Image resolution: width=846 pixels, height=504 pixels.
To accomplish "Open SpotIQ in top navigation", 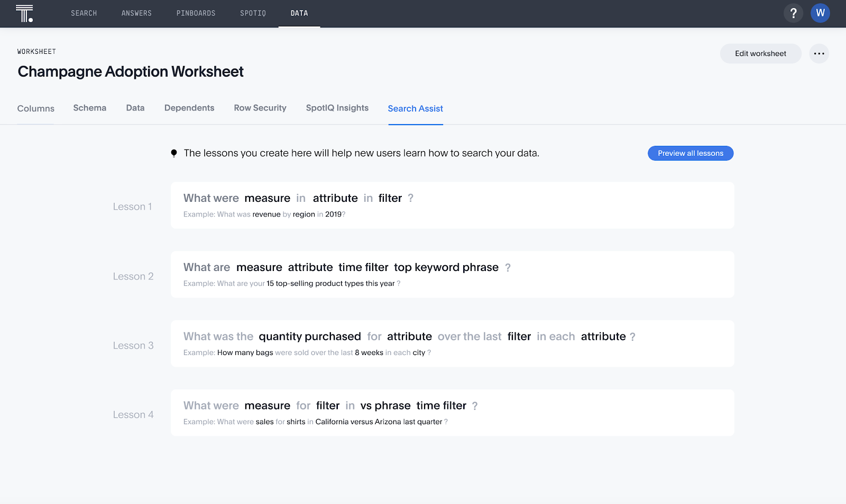I will 253,13.
